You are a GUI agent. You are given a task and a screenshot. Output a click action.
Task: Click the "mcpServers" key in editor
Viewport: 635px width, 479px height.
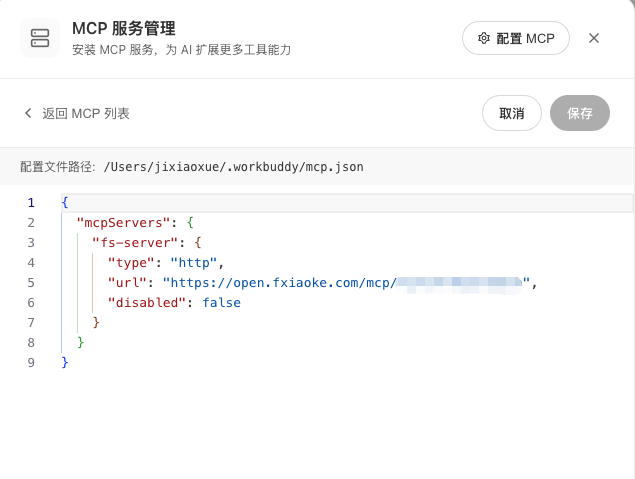point(124,222)
